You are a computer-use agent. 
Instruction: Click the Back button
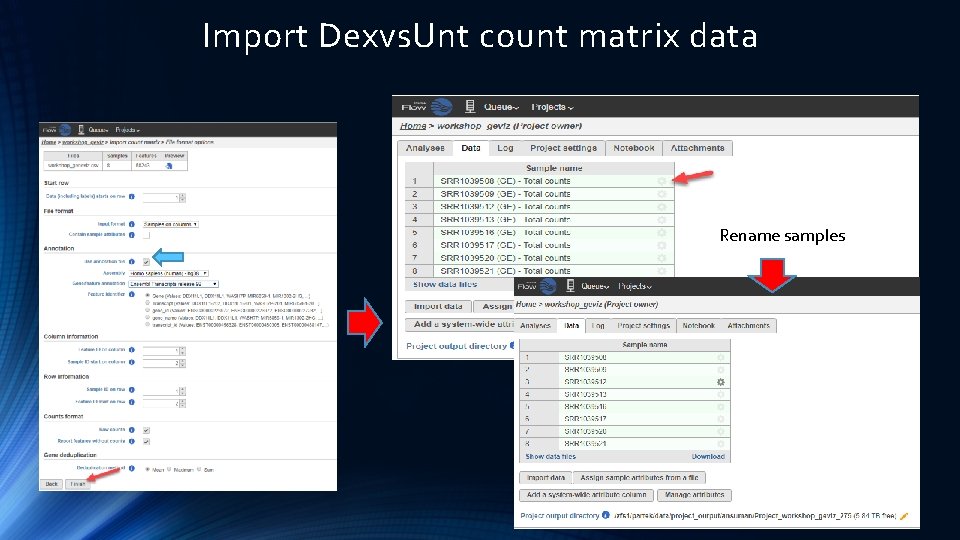(51, 484)
